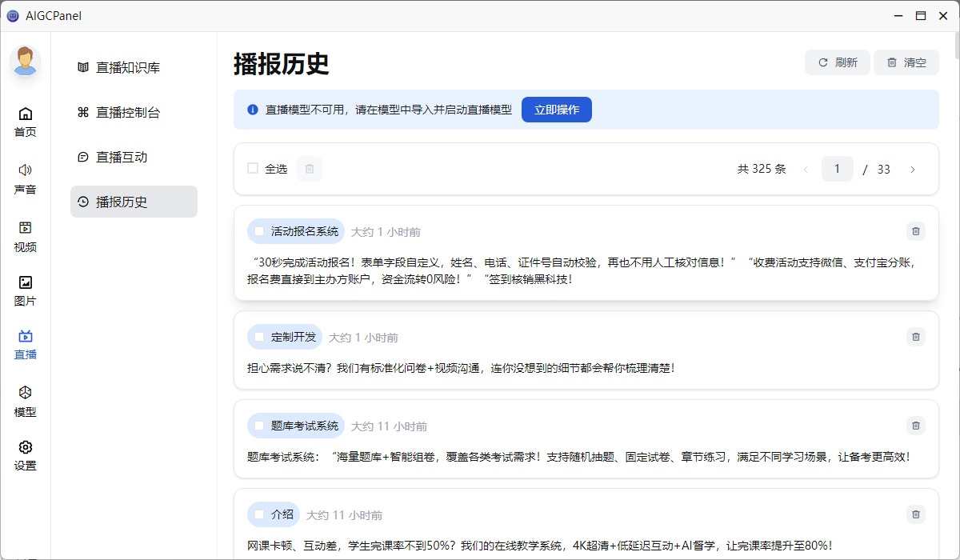The image size is (960, 560).
Task: Click the page number input field
Action: click(x=837, y=169)
